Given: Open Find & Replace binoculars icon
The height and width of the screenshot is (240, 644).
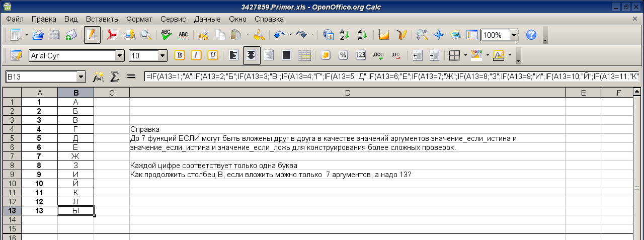Looking at the screenshot, I should pyautogui.click(x=422, y=35).
